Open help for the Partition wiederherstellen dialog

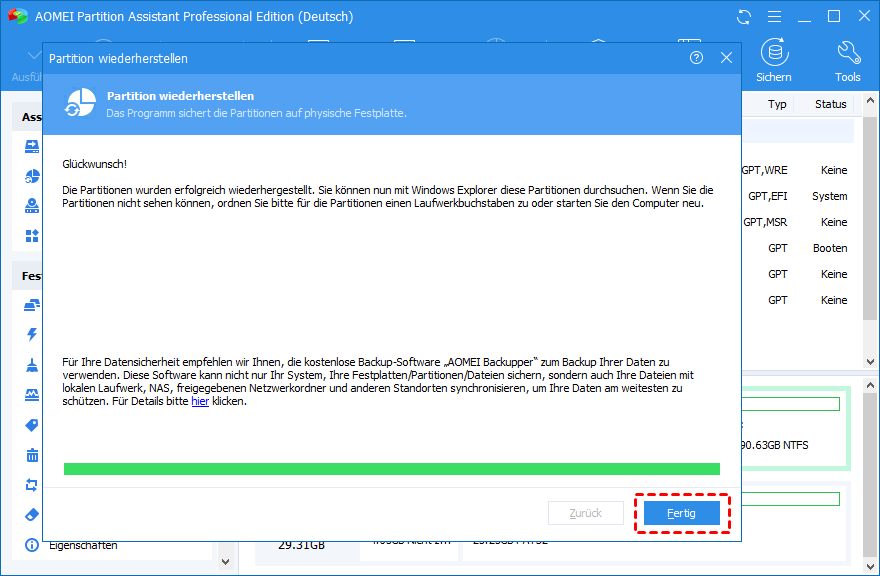(696, 58)
